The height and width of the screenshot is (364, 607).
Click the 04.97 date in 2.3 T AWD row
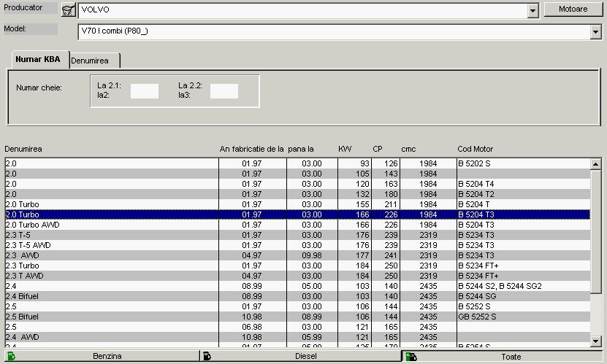251,276
